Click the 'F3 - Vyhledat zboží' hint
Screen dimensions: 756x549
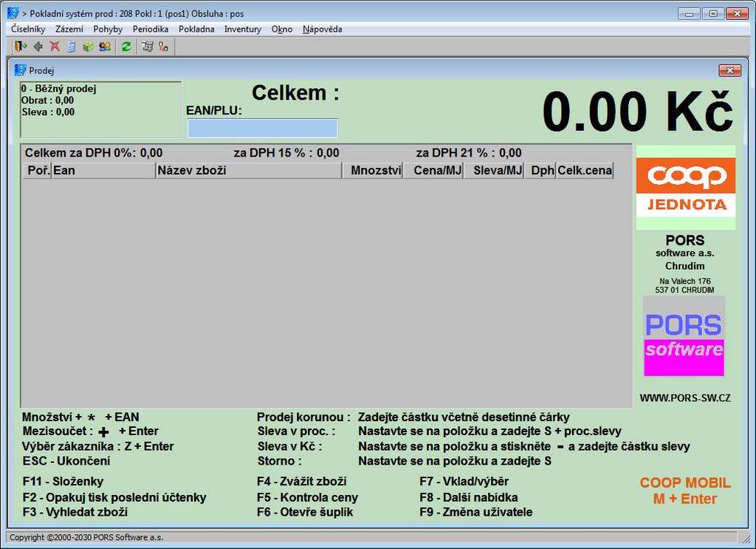pos(75,512)
